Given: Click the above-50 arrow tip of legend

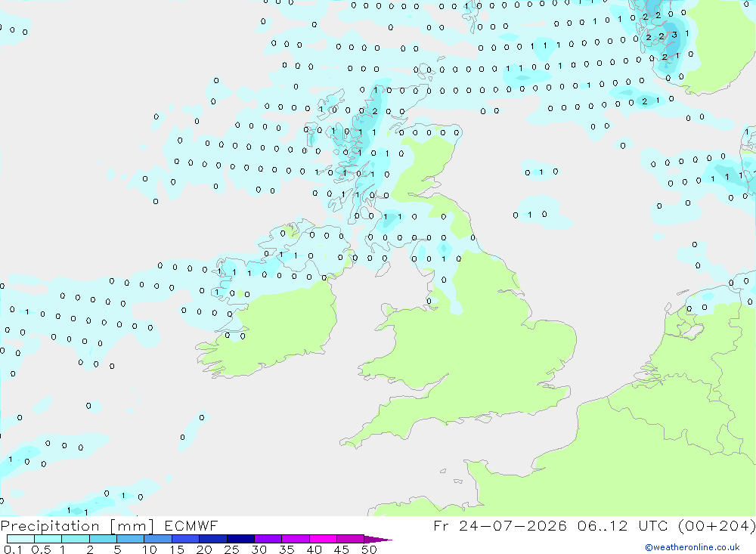Looking at the screenshot, I should (378, 540).
